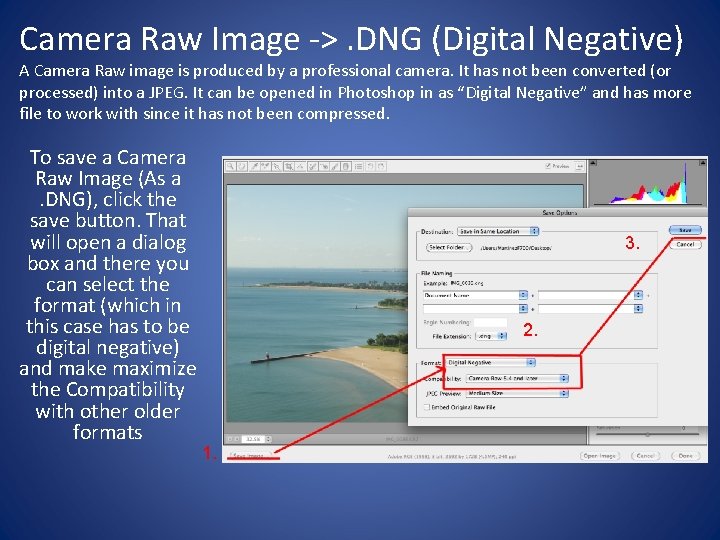Enable Embed Original Raw File checkbox
The width and height of the screenshot is (720, 540).
coord(427,407)
